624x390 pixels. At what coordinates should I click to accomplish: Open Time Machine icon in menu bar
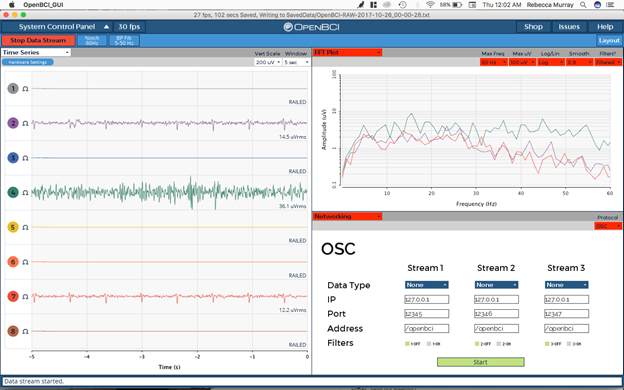point(402,5)
